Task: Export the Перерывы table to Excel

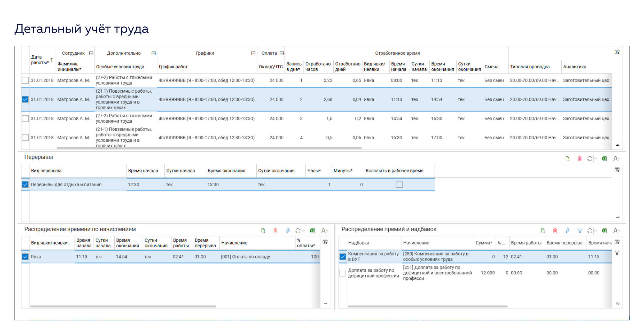Action: click(604, 159)
